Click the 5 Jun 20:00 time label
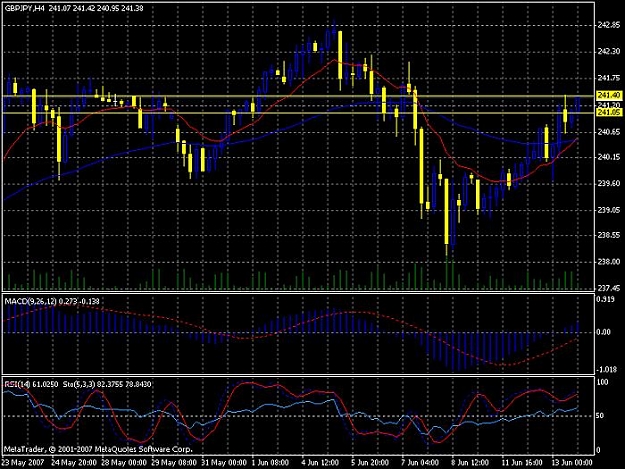Viewport: 625px width, 469px height. click(x=370, y=463)
